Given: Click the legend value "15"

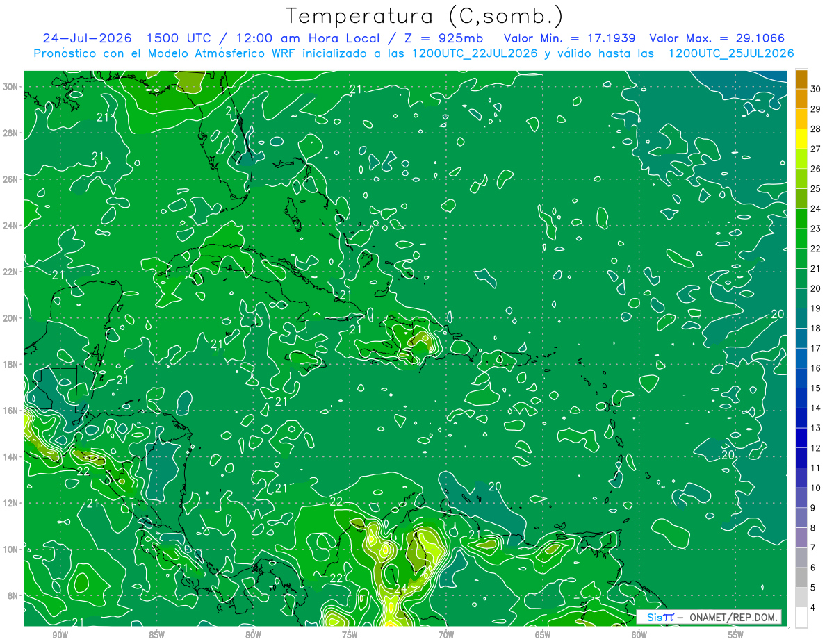Looking at the screenshot, I should pyautogui.click(x=816, y=388).
